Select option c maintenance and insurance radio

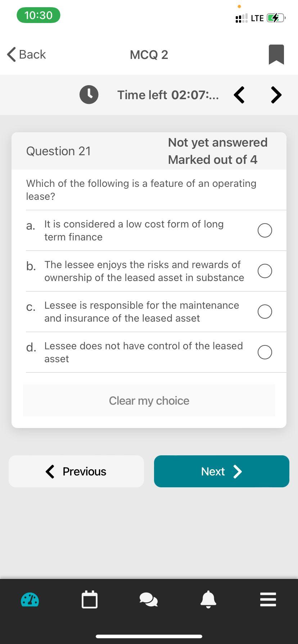(x=265, y=312)
